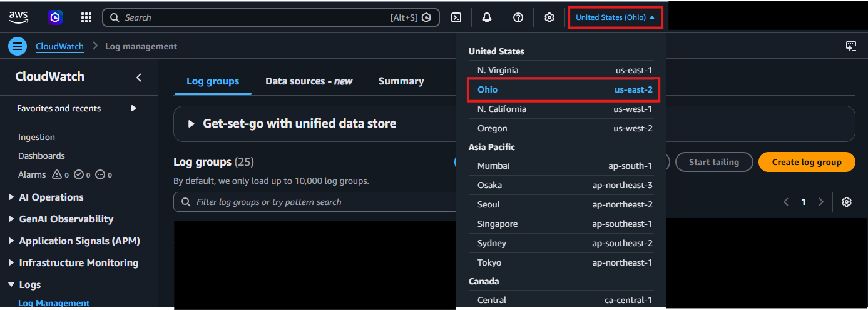
Task: Open the United States (Ohio) region dropdown
Action: pos(615,17)
